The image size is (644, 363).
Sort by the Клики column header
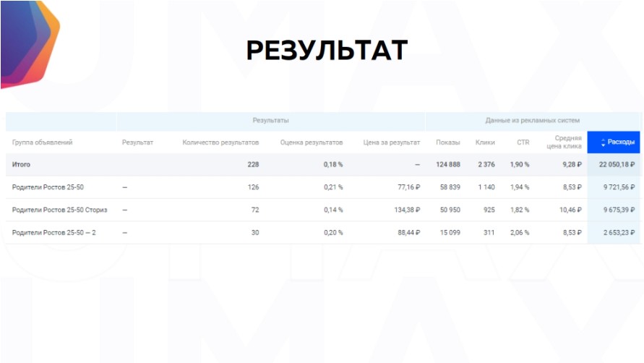(x=485, y=142)
